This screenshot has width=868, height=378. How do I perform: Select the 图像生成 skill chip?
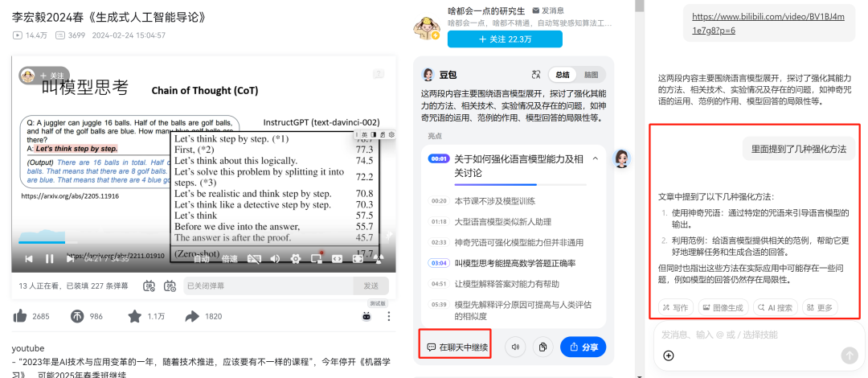tap(723, 307)
